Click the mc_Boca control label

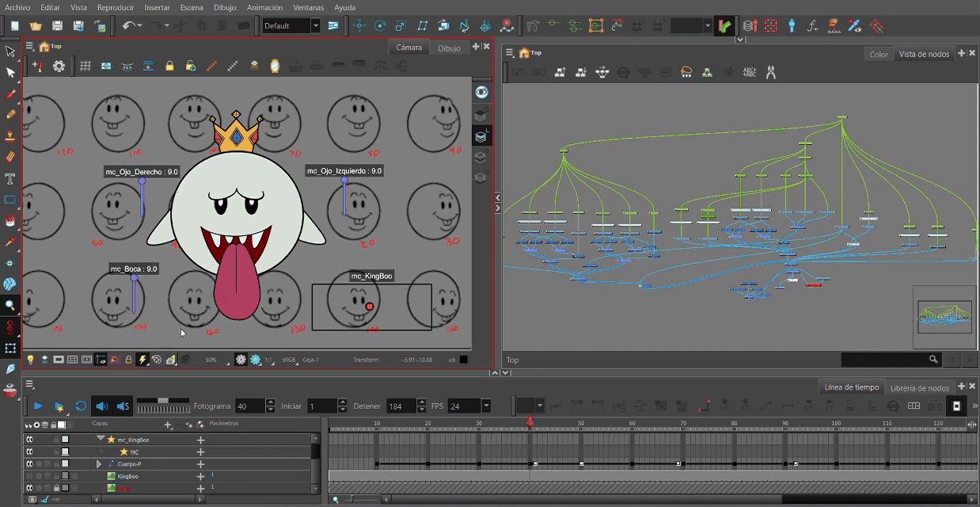[x=134, y=269]
